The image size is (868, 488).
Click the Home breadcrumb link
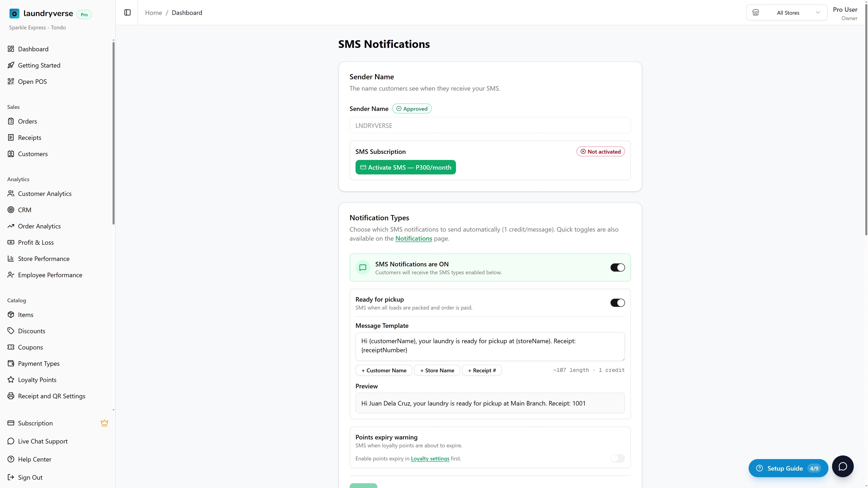coord(153,13)
